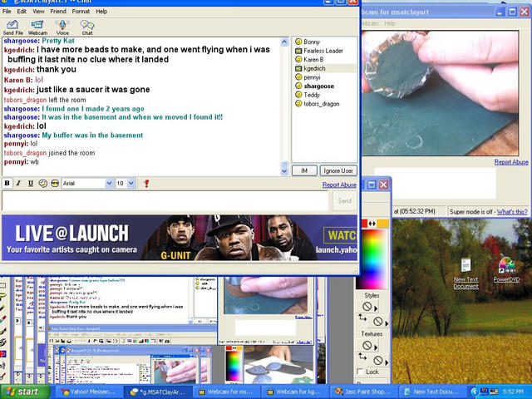Click the chat scrollbar up arrow

[284, 42]
